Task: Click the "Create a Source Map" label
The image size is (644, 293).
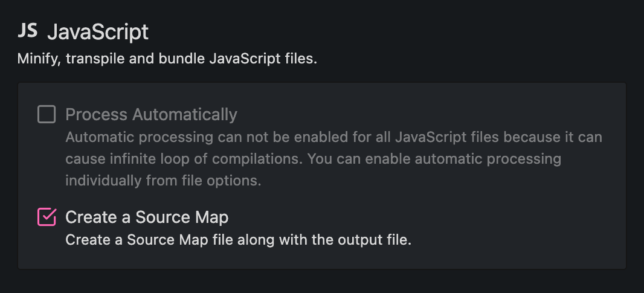Action: point(147,217)
